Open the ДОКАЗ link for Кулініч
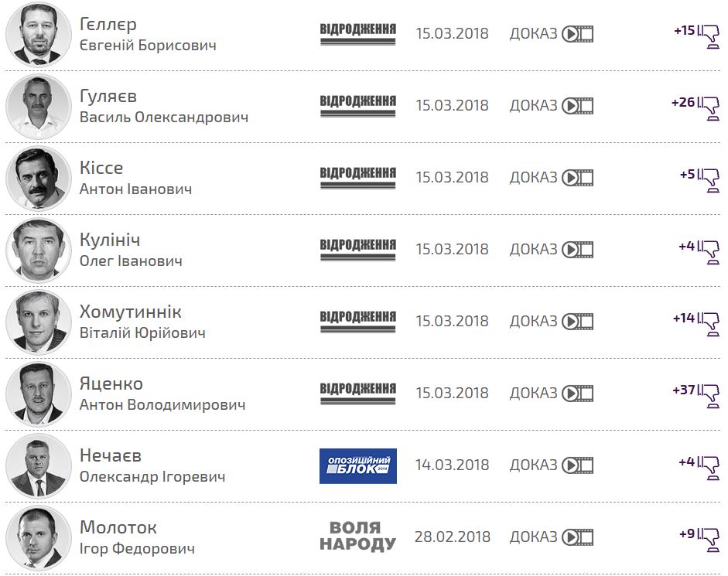 531,248
